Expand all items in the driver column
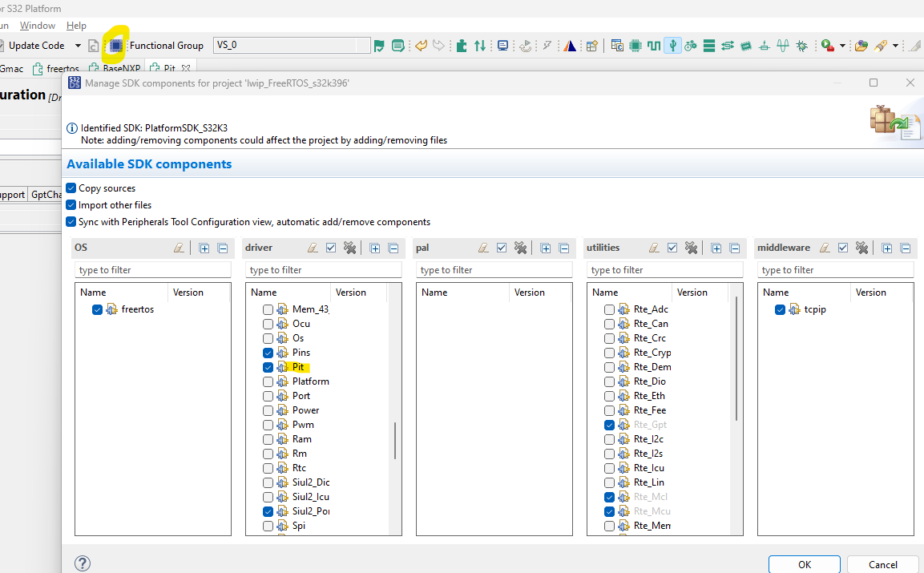924x573 pixels. point(375,248)
